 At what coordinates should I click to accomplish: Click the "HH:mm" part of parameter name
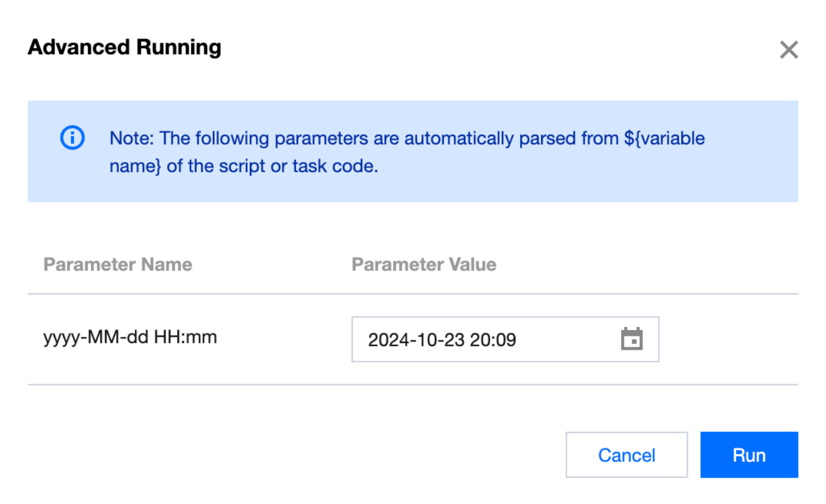pos(186,337)
